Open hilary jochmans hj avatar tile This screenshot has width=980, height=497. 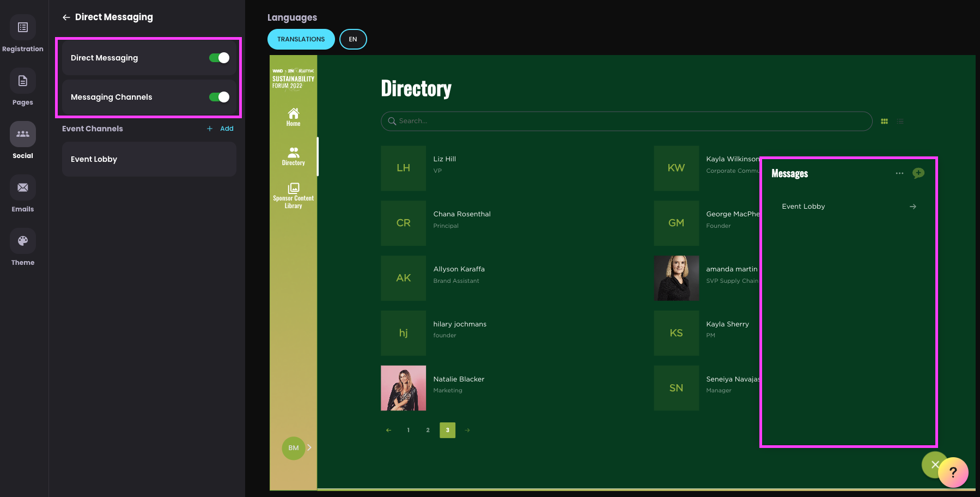coord(403,333)
